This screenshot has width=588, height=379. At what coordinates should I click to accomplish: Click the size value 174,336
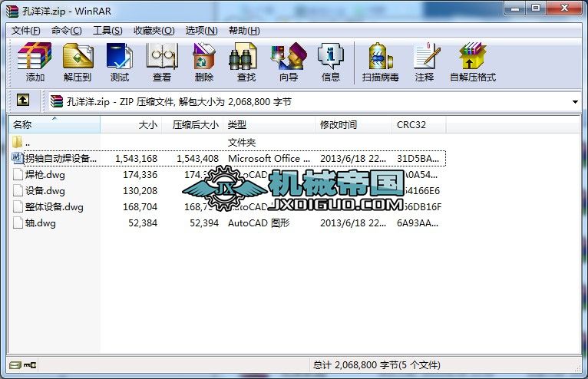[140, 174]
